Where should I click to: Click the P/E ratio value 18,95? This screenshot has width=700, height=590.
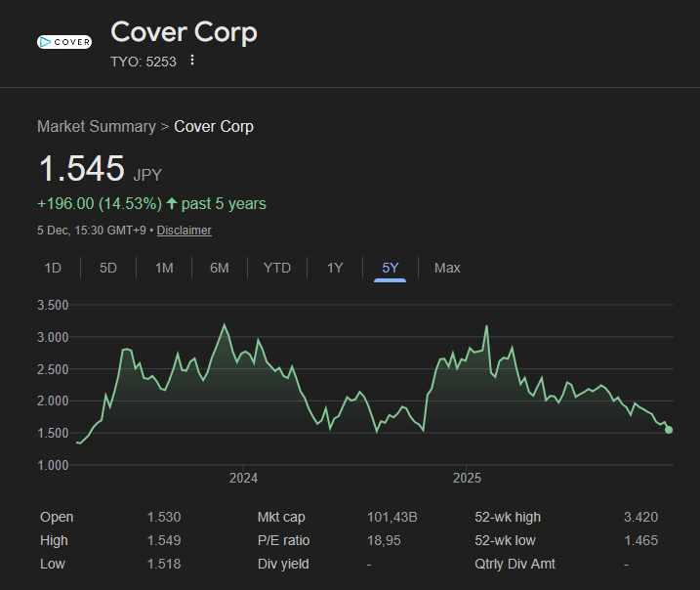coord(384,540)
